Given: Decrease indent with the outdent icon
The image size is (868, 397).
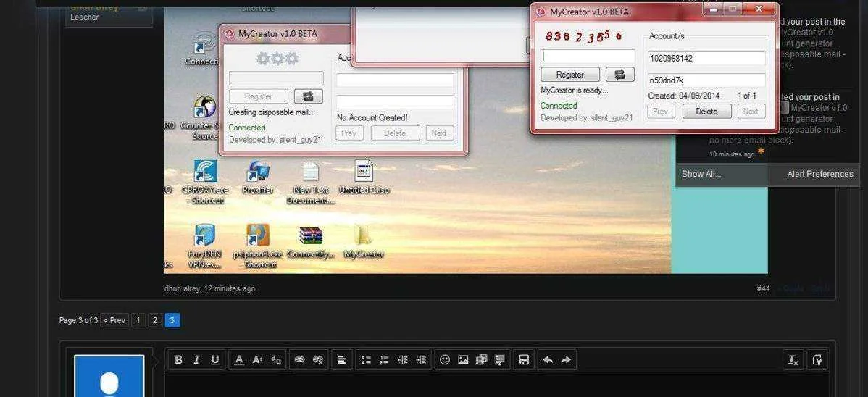Looking at the screenshot, I should click(402, 360).
